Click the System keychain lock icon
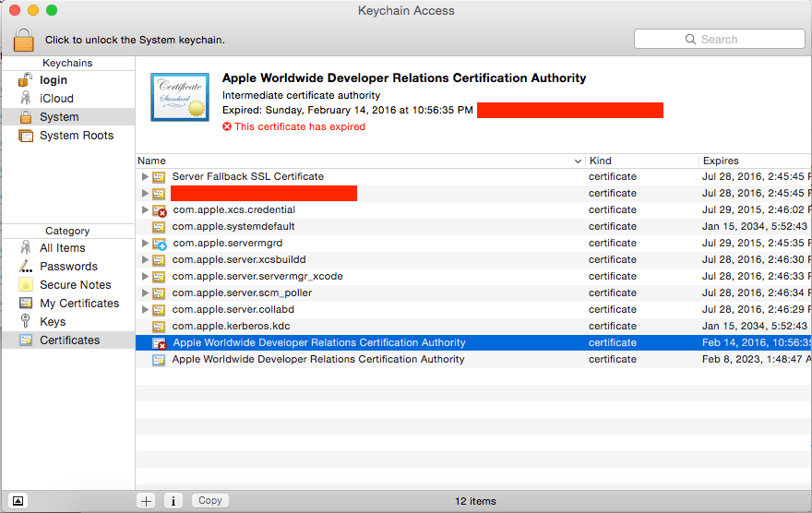 26,117
